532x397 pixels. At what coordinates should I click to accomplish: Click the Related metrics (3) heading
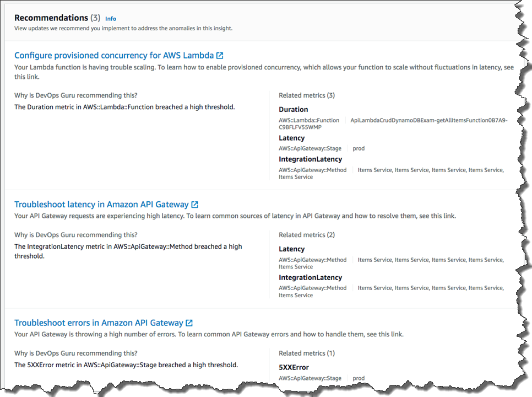[x=307, y=95]
